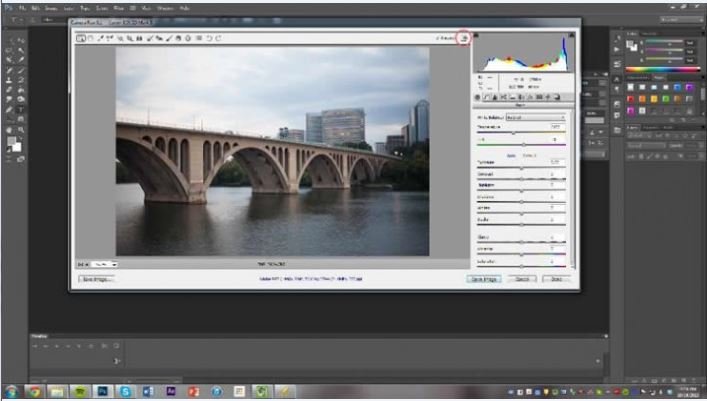
Task: Rotate image counterclockwise in Camera Raw
Action: pos(209,38)
